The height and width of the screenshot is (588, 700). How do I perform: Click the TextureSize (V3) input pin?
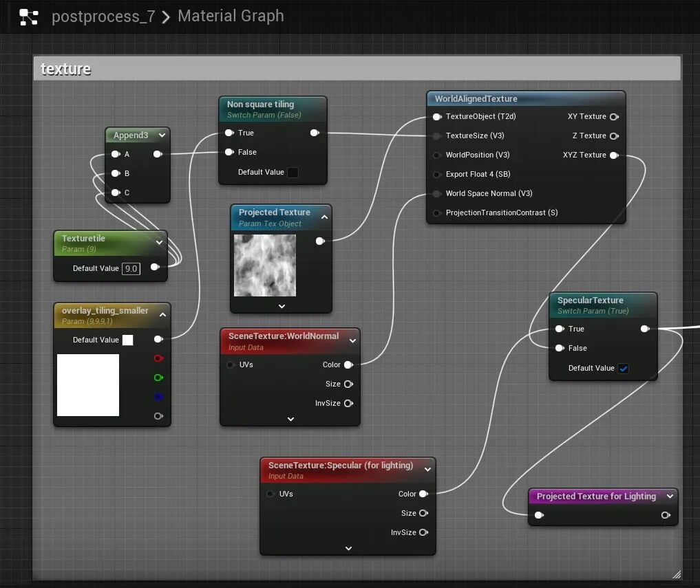coord(437,136)
